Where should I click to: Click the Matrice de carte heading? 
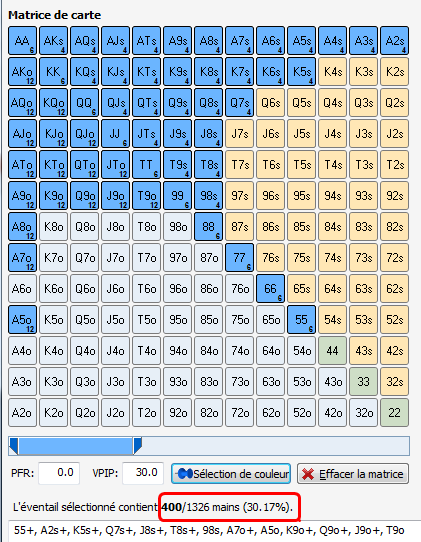[x=55, y=15]
